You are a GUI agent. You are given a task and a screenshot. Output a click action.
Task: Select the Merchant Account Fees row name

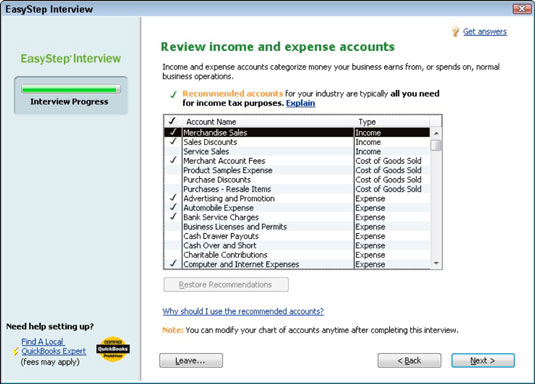224,161
